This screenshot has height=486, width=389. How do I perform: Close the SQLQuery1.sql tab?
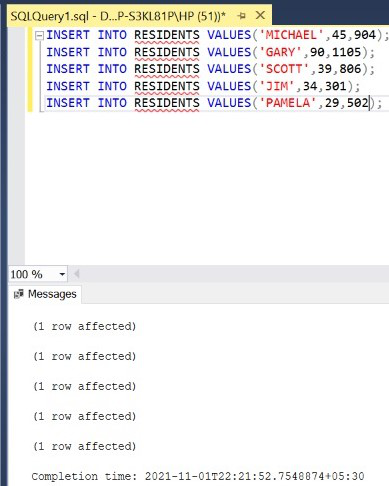tap(260, 15)
